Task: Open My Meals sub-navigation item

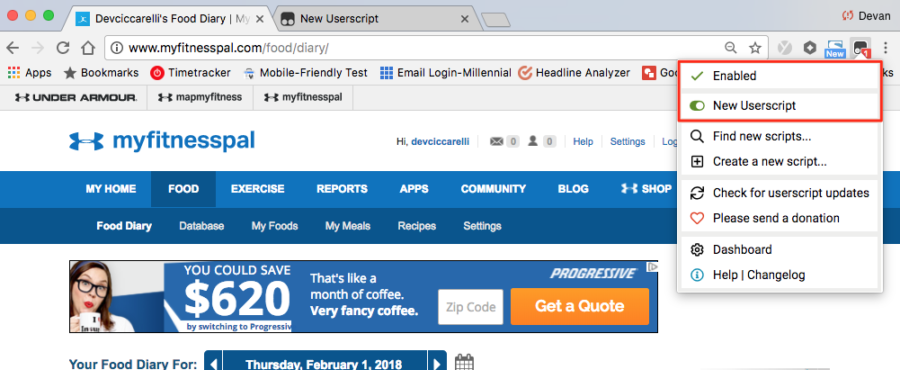Action: point(348,226)
